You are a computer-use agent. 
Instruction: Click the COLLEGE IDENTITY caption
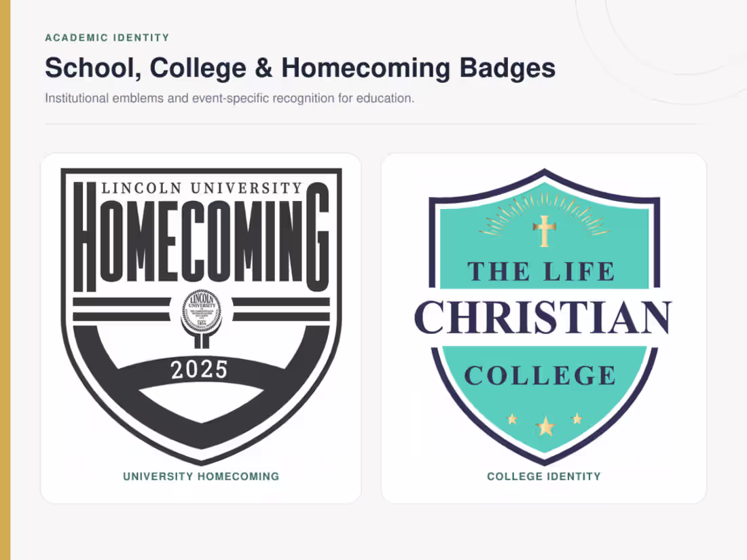543,477
